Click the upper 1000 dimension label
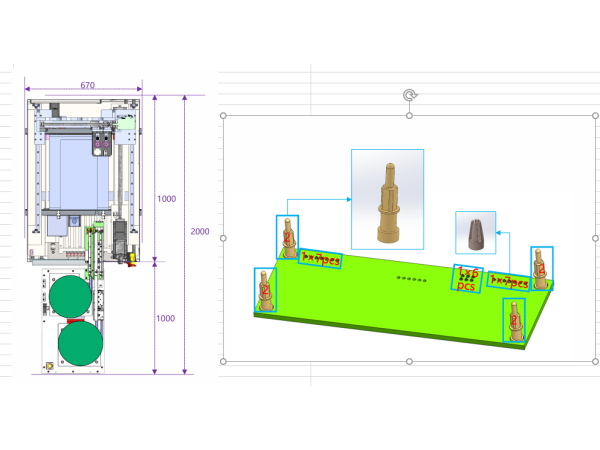Viewport: 600px width, 450px height. pyautogui.click(x=166, y=199)
